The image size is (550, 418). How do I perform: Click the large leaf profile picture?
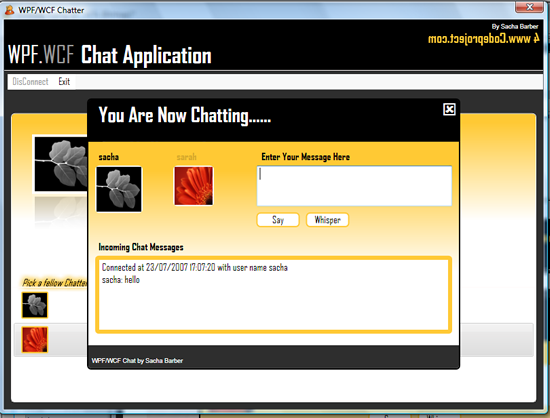pyautogui.click(x=60, y=164)
